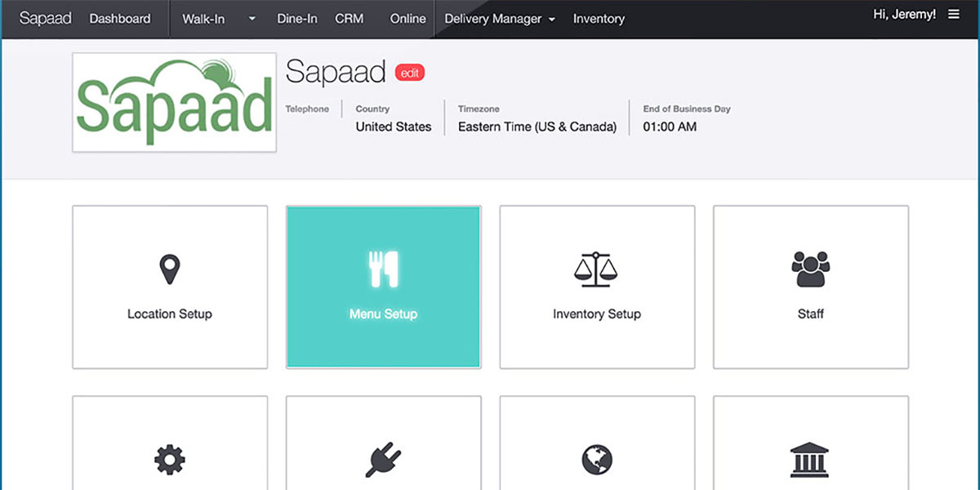Viewport: 980px width, 490px height.
Task: Expand the Walk-In dropdown arrow
Action: coord(252,19)
